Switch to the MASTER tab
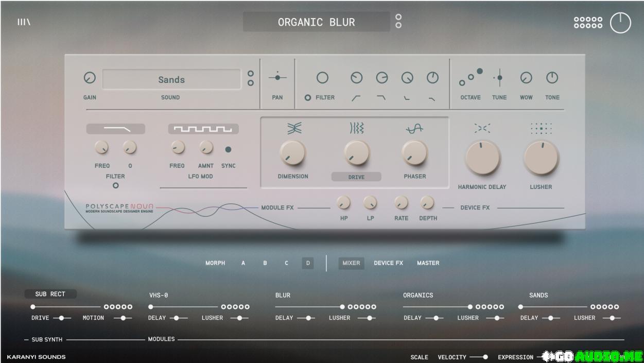The height and width of the screenshot is (363, 644). (x=428, y=263)
